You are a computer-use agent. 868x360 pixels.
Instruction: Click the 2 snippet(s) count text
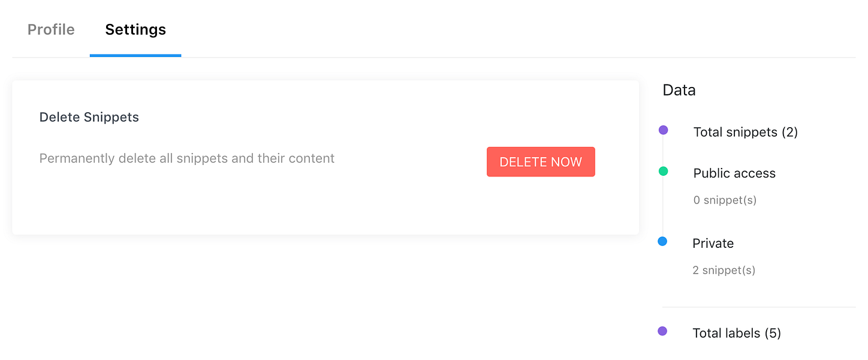tap(724, 270)
